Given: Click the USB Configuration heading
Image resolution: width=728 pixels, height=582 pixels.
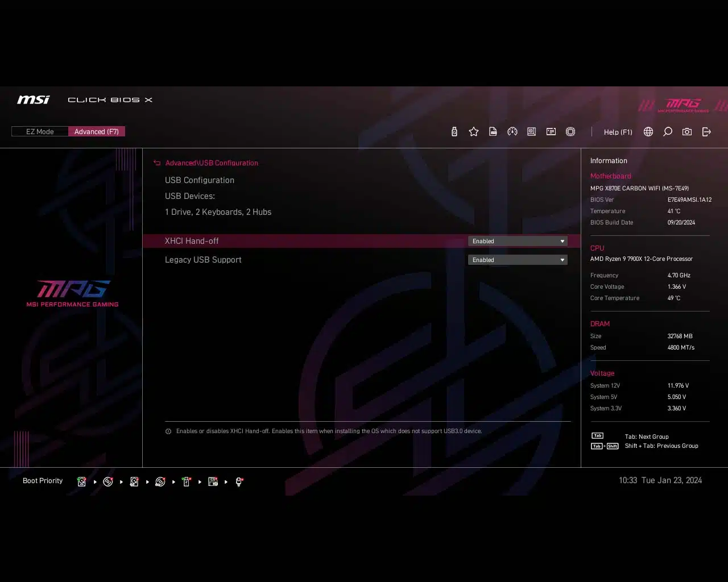Looking at the screenshot, I should coord(200,180).
